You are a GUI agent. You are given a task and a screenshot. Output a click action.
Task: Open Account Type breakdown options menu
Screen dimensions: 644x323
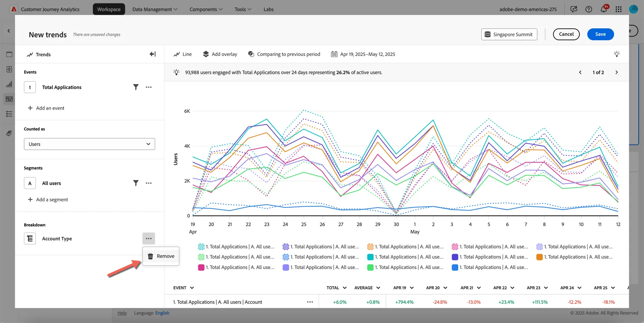149,239
